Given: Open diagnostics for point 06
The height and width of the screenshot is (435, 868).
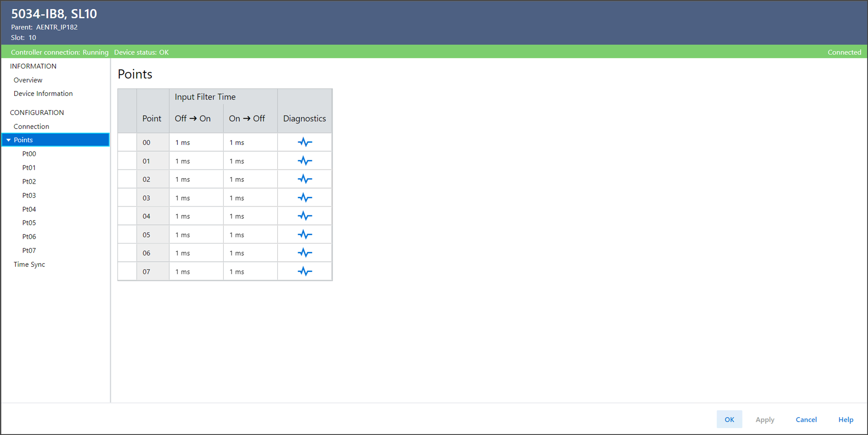Looking at the screenshot, I should (x=304, y=253).
